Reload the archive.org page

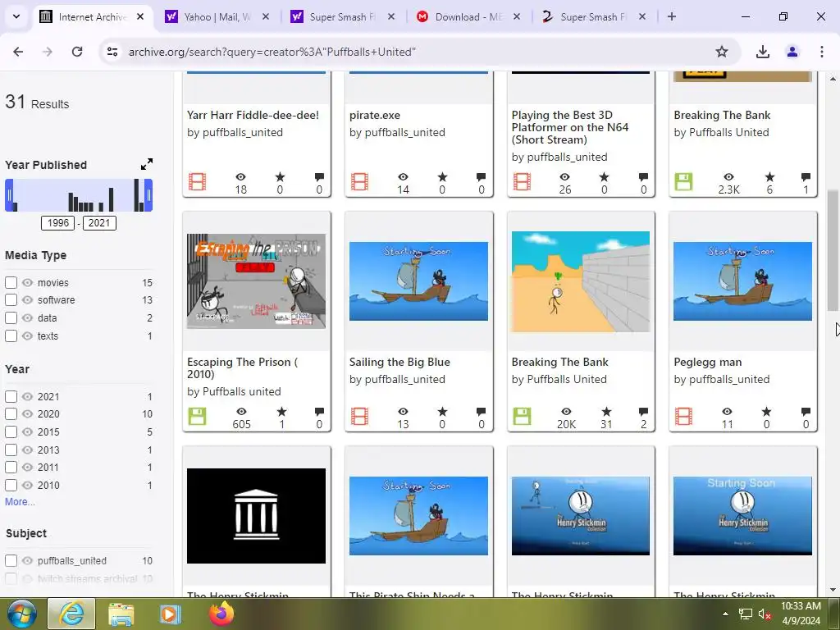pos(77,52)
